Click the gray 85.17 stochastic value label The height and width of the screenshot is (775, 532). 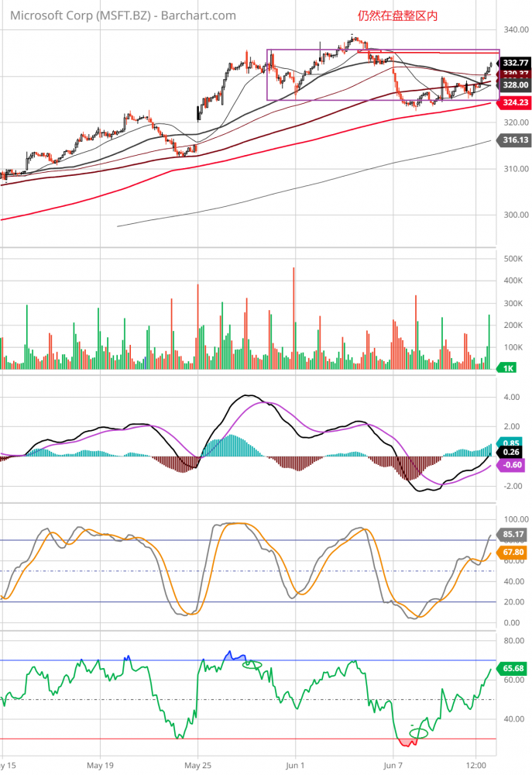[x=515, y=534]
